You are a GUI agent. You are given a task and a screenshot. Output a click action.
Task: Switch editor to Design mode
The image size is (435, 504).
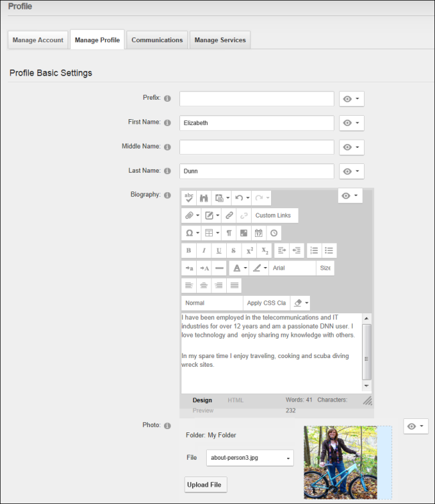202,400
